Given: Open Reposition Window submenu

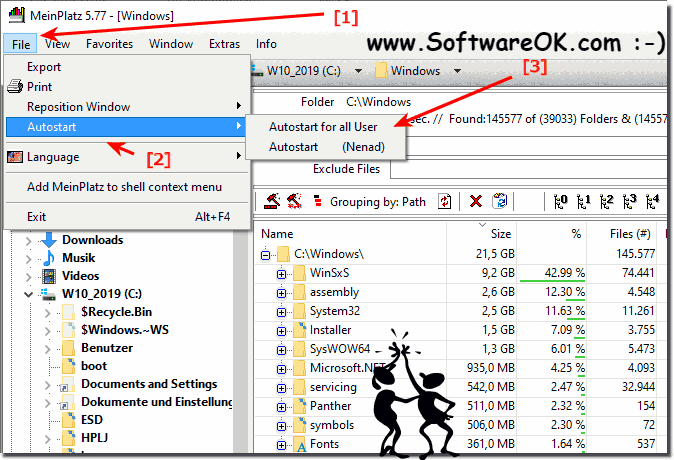Looking at the screenshot, I should pyautogui.click(x=127, y=107).
